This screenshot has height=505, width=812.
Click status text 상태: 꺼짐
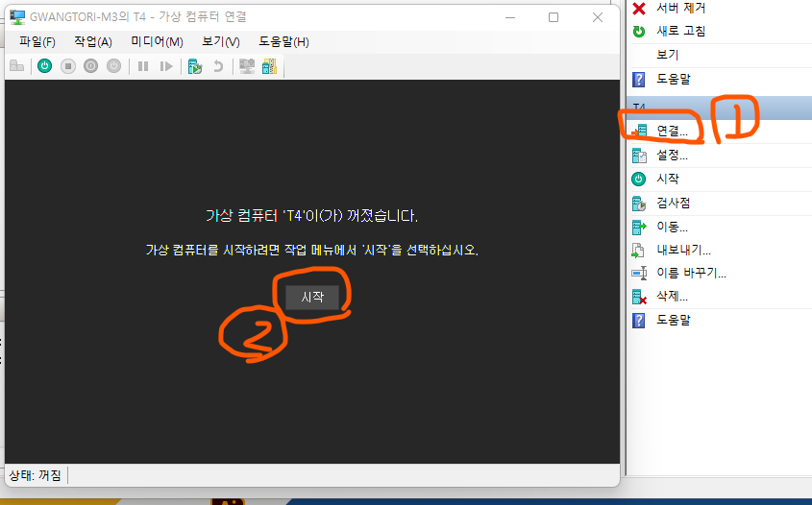coord(35,475)
